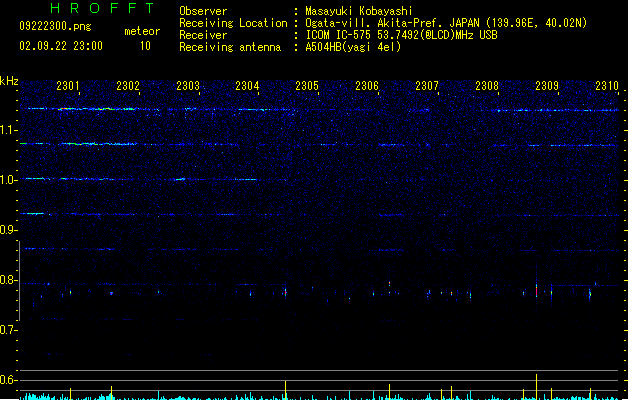The image size is (629, 400).
Task: Click the 2303 time marker
Action: [x=188, y=86]
